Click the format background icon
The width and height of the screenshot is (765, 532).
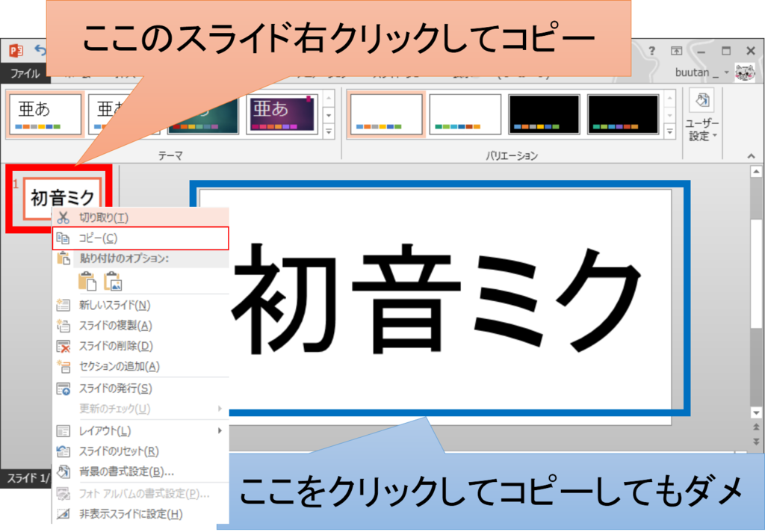pyautogui.click(x=63, y=471)
